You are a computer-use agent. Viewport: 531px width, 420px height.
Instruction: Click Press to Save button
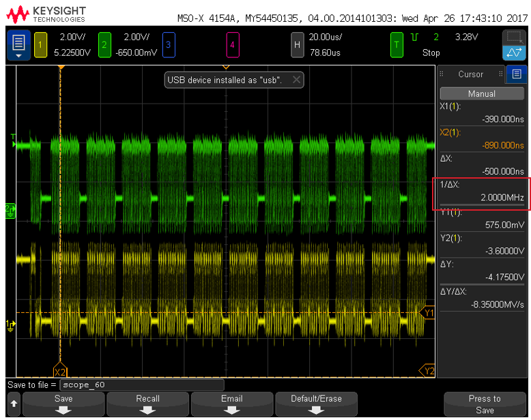tap(485, 404)
